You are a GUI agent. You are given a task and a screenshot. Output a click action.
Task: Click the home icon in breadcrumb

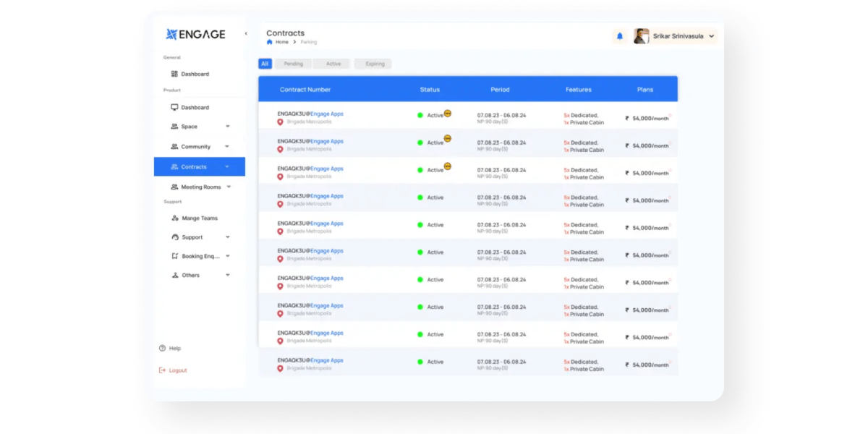(270, 42)
